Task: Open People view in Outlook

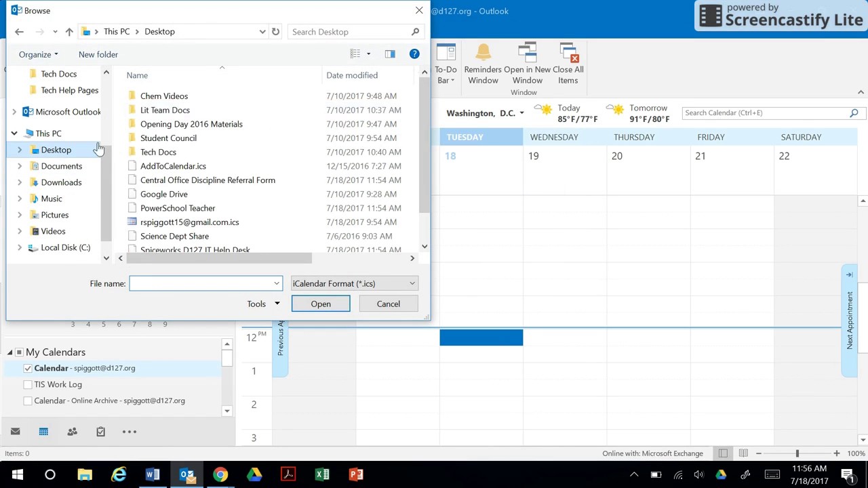Action: [x=72, y=432]
